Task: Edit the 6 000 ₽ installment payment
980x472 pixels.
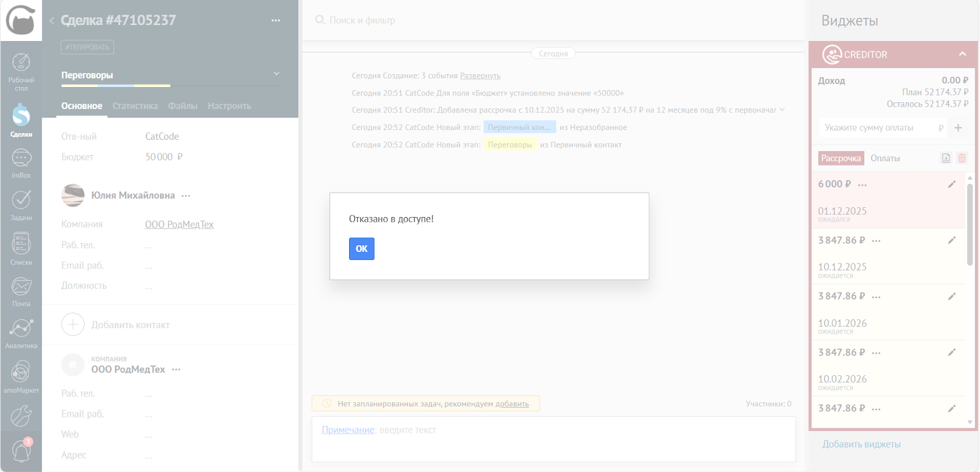Action: pos(951,185)
